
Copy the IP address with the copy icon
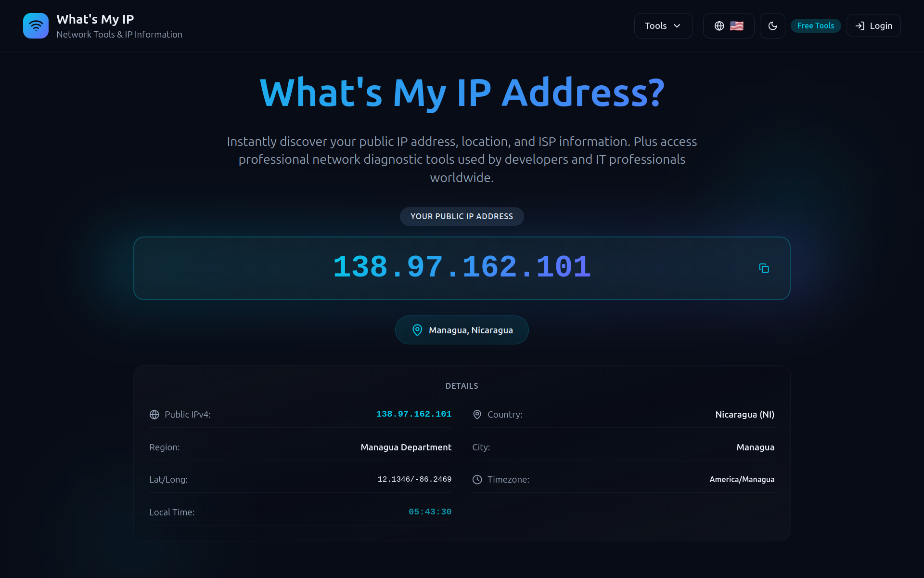tap(764, 268)
